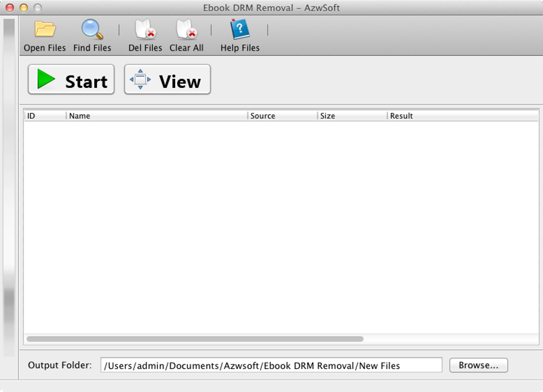The height and width of the screenshot is (392, 543).
Task: Select the Del Files icon
Action: coord(145,29)
